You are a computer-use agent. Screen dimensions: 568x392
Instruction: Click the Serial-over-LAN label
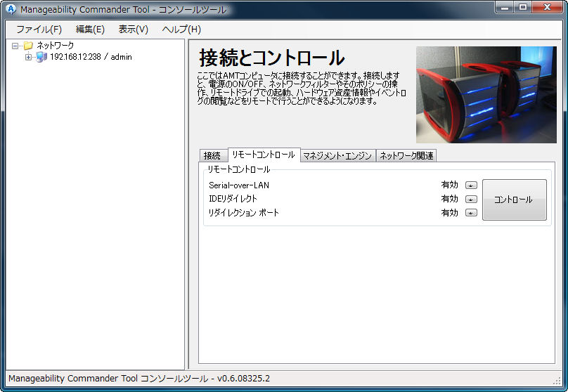(239, 185)
